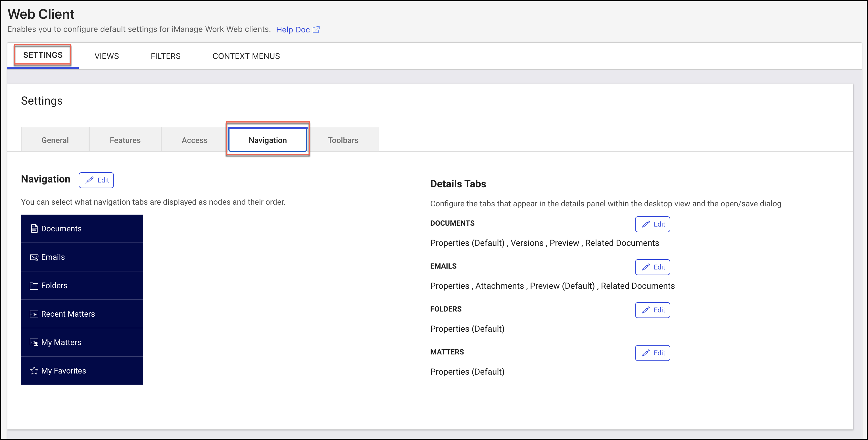Switch to the General settings tab
The width and height of the screenshot is (868, 440).
55,140
